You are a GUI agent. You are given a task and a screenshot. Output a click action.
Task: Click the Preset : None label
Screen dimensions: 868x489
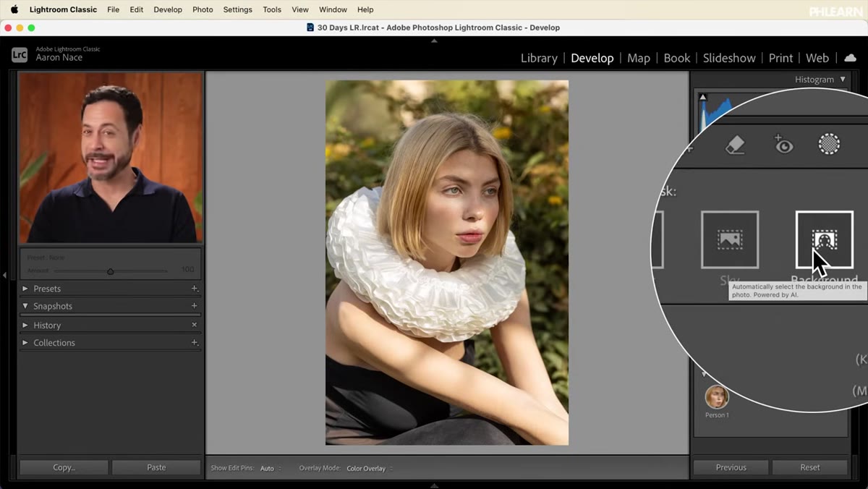tap(46, 258)
